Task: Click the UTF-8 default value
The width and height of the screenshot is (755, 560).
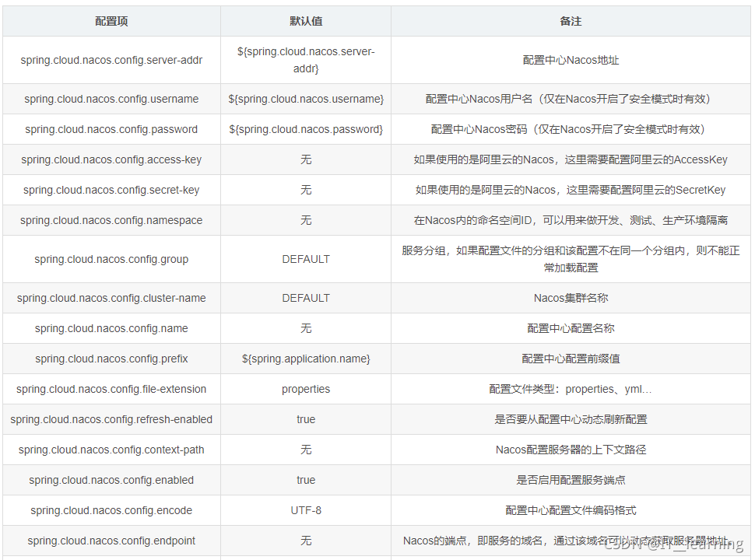Action: click(306, 510)
